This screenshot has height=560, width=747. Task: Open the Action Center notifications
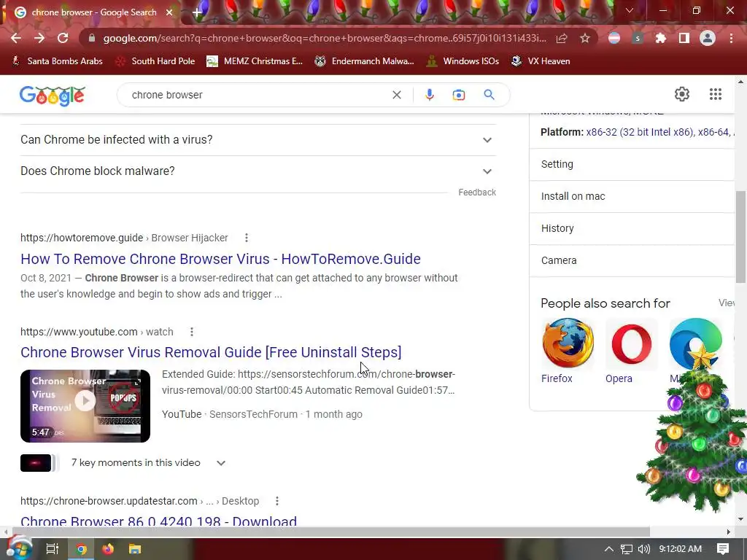point(723,549)
